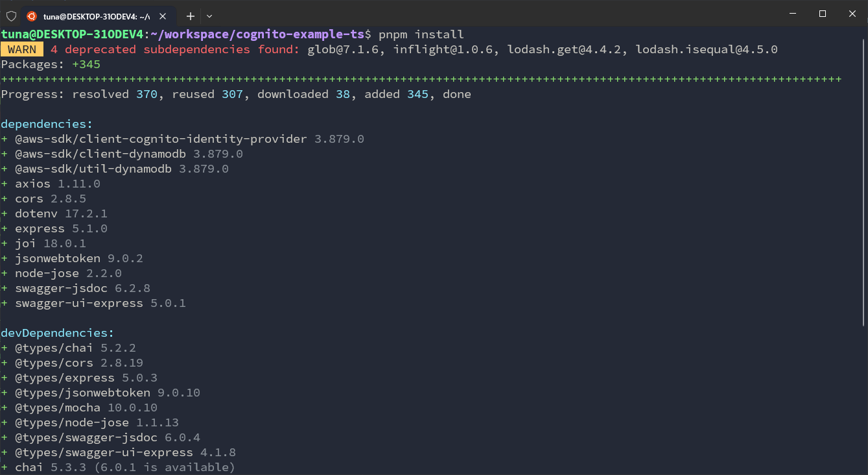Image resolution: width=868 pixels, height=475 pixels.
Task: Expand the new tab profile dropdown
Action: click(209, 16)
